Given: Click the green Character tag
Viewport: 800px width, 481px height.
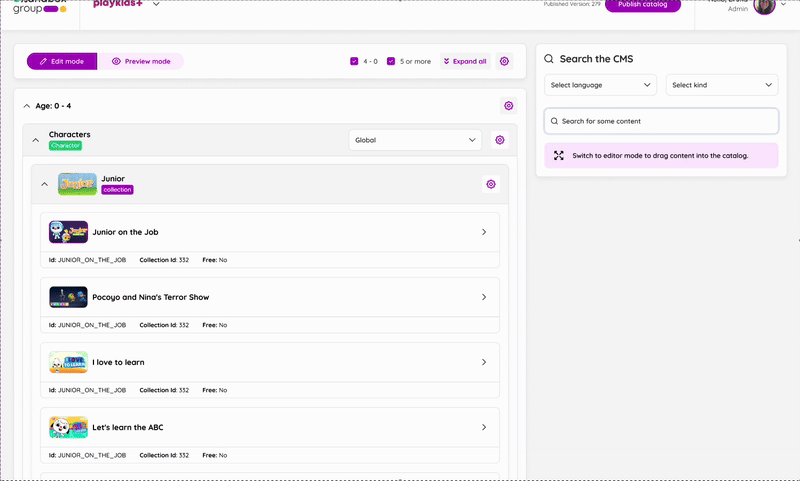Looking at the screenshot, I should coord(65,145).
